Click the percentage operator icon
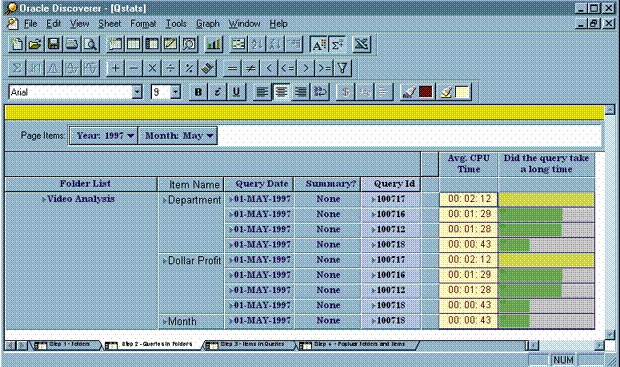 point(189,68)
